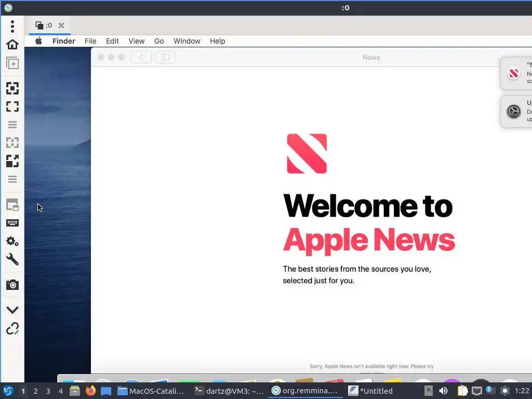Open network connection tray icon
532x399 pixels.
[477, 391]
